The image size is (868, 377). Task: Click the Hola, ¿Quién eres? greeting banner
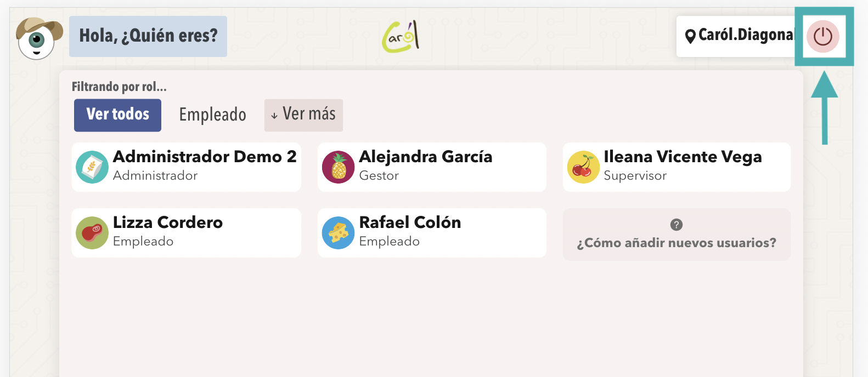148,36
